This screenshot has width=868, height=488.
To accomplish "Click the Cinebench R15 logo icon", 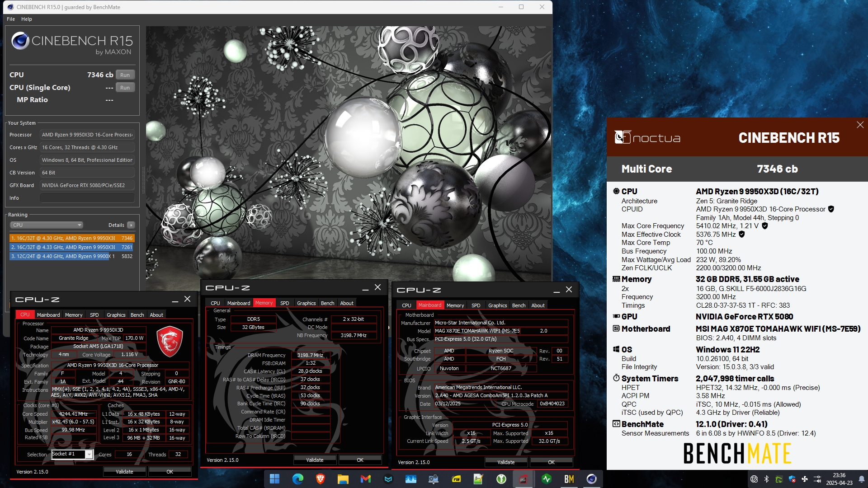I will pyautogui.click(x=20, y=41).
